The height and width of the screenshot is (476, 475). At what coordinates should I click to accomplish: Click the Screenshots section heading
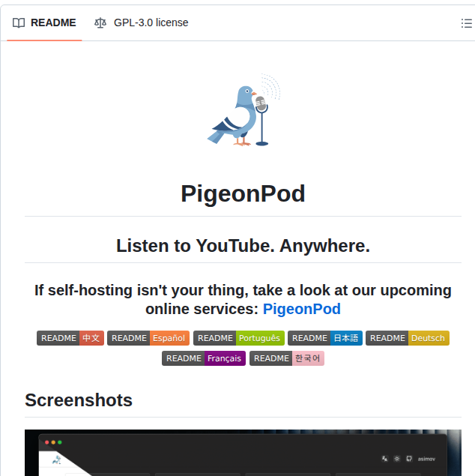(79, 400)
